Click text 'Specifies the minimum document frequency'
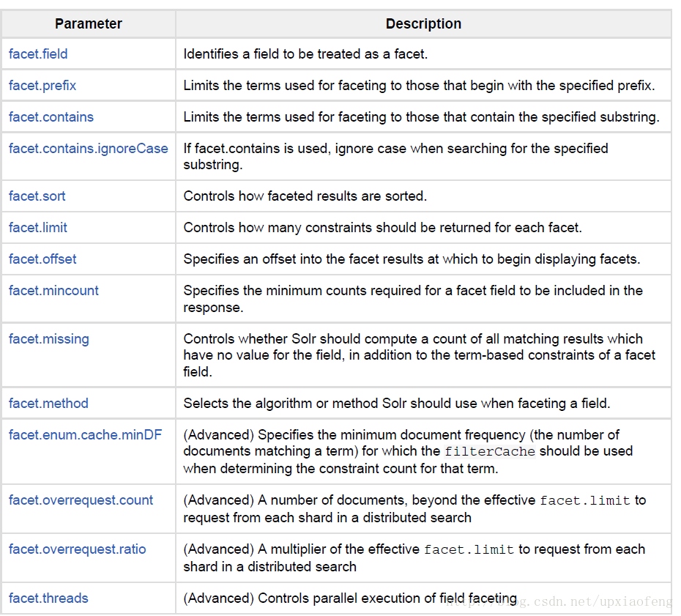 [x=391, y=435]
